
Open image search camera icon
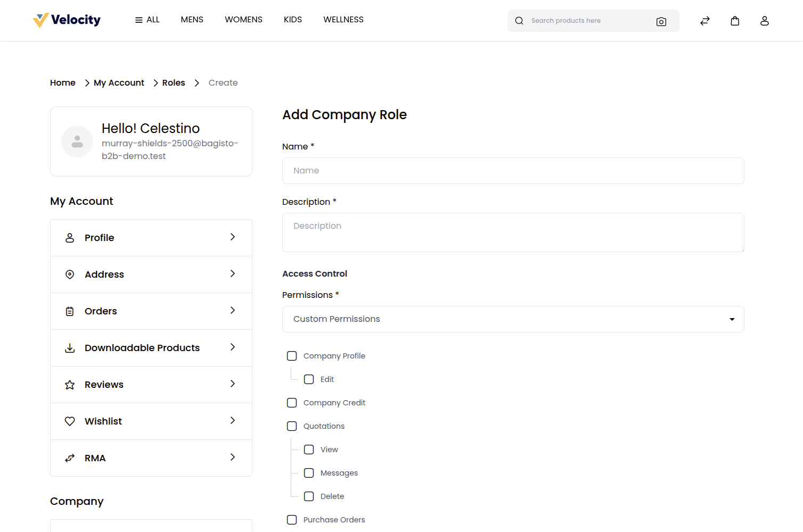click(x=661, y=21)
